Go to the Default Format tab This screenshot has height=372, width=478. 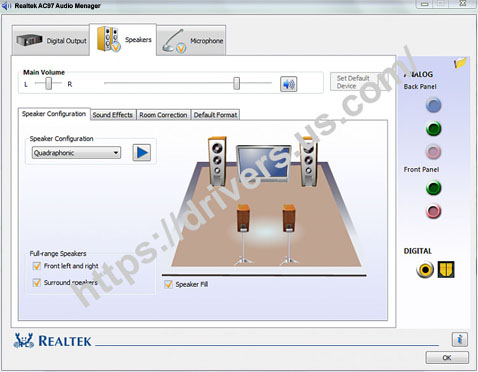point(215,115)
